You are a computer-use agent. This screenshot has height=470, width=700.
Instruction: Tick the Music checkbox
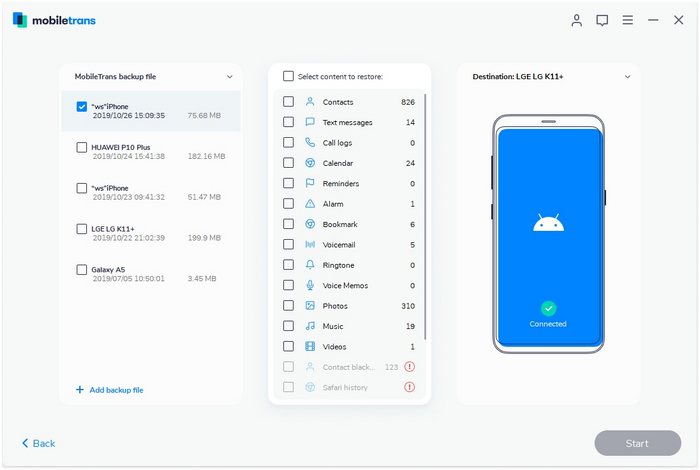click(288, 326)
